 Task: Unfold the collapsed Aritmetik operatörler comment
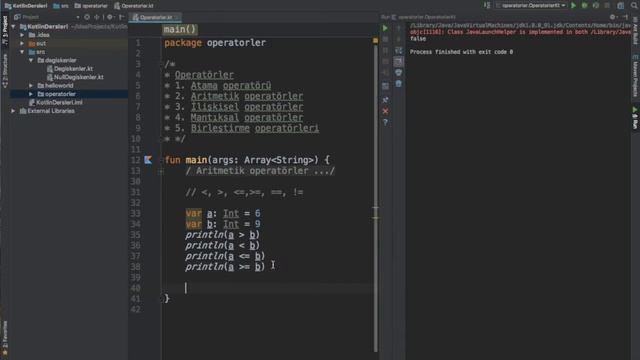(x=160, y=171)
